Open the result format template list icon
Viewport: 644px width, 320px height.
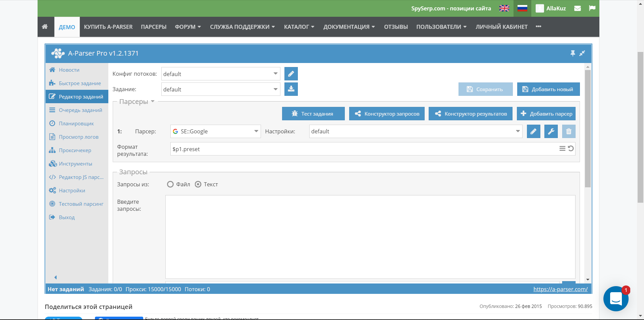click(x=562, y=148)
